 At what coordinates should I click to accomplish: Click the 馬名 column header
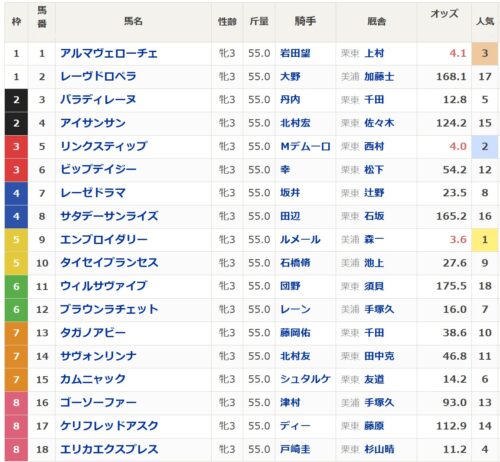(x=133, y=21)
